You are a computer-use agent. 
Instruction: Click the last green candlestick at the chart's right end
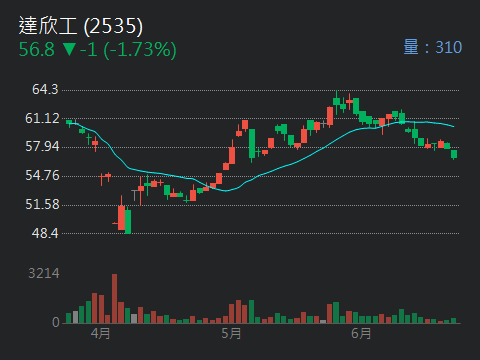(x=454, y=154)
